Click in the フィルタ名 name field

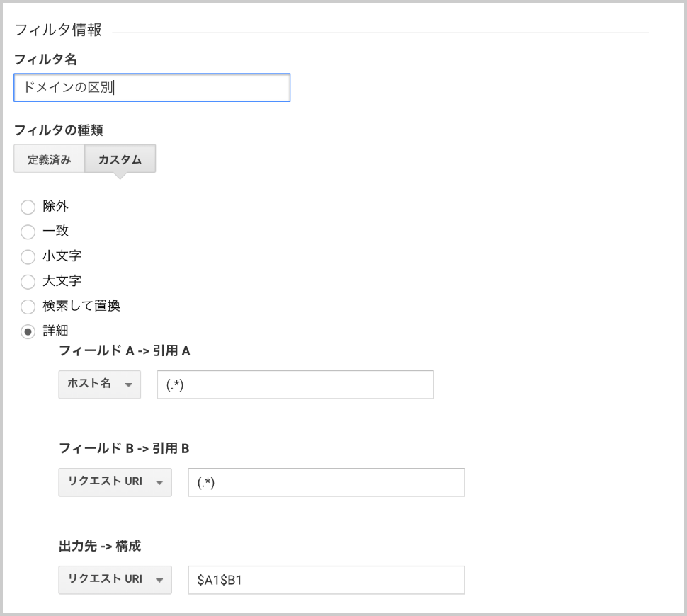tap(152, 88)
